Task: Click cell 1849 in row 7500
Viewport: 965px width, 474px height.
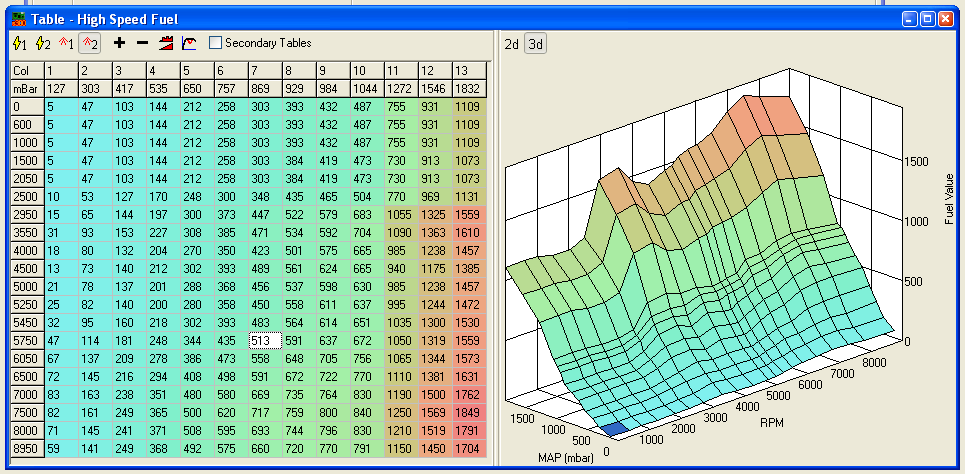Action: pos(470,412)
